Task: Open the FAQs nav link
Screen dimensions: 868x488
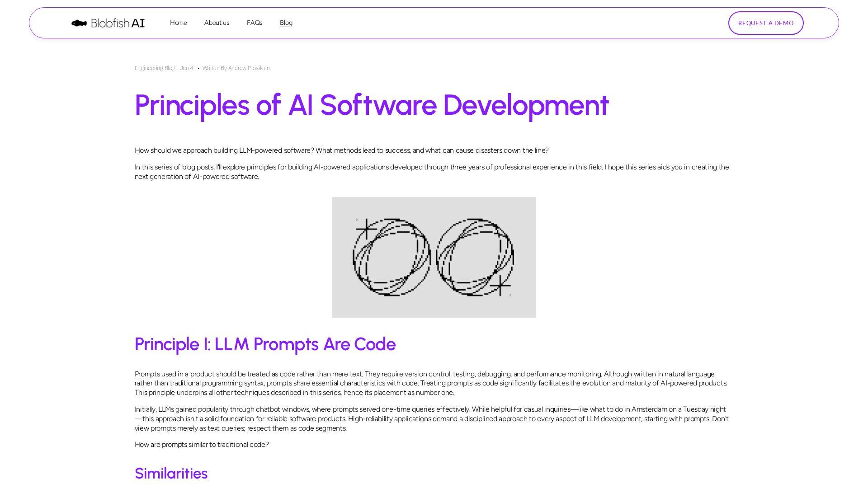Action: (255, 23)
